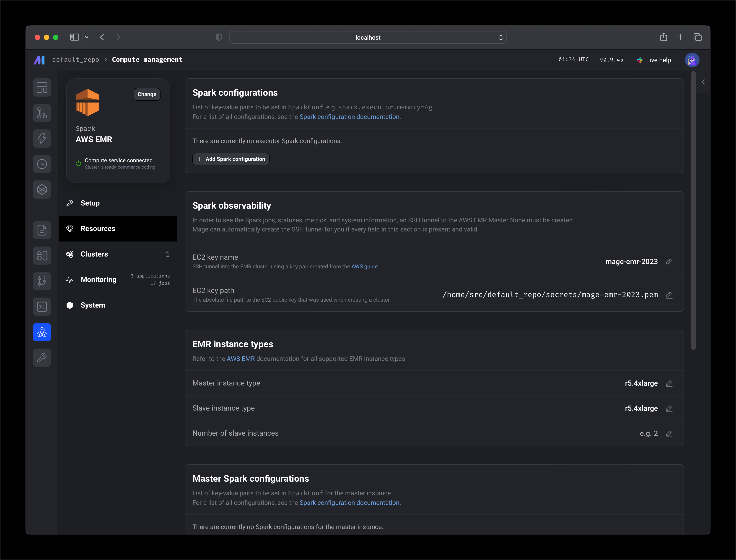Screen dimensions: 736x560
Task: Toggle the browser sidebar panel
Action: (74, 37)
